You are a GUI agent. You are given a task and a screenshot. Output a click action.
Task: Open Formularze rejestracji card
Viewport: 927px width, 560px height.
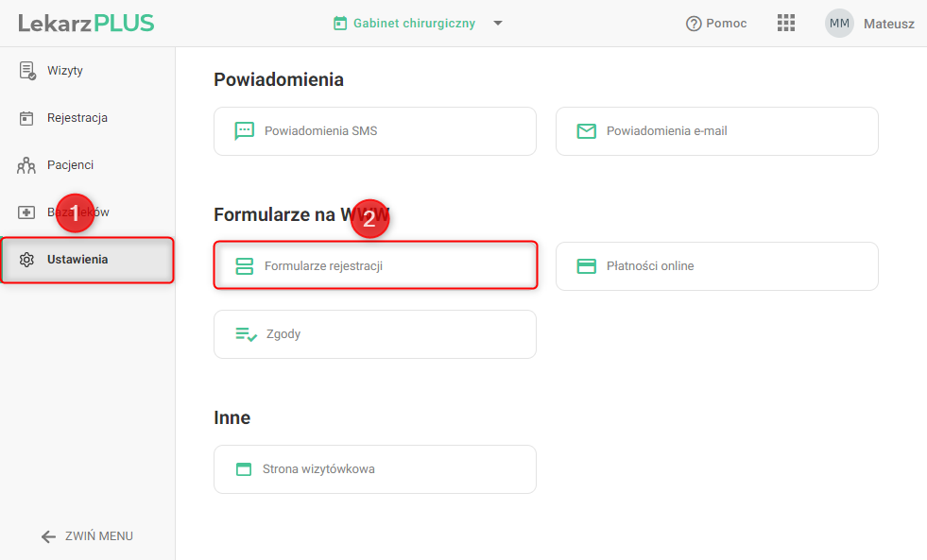pyautogui.click(x=375, y=265)
